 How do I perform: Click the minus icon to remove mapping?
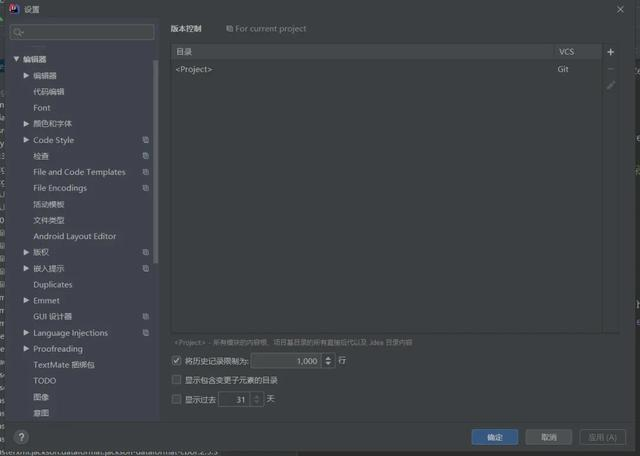[x=610, y=69]
